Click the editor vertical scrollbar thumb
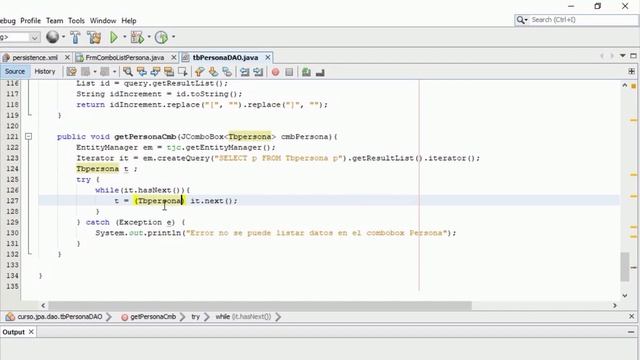The width and height of the screenshot is (640, 360). (624, 267)
